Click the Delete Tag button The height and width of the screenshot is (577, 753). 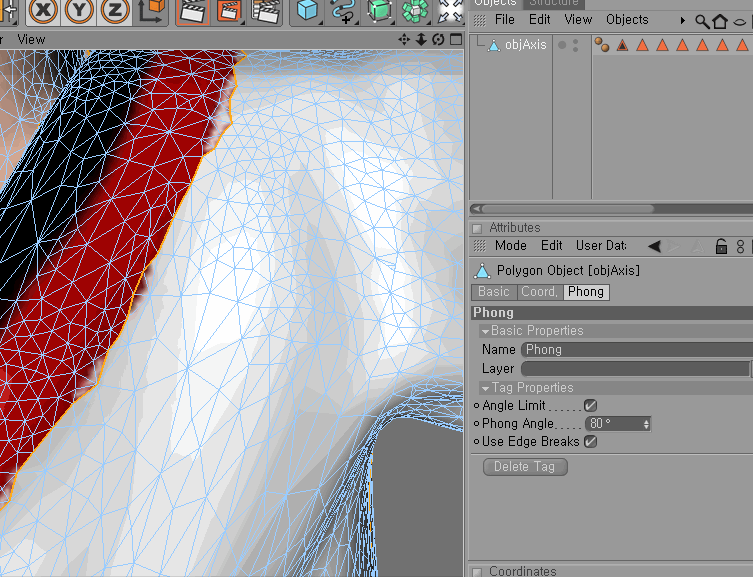point(525,467)
